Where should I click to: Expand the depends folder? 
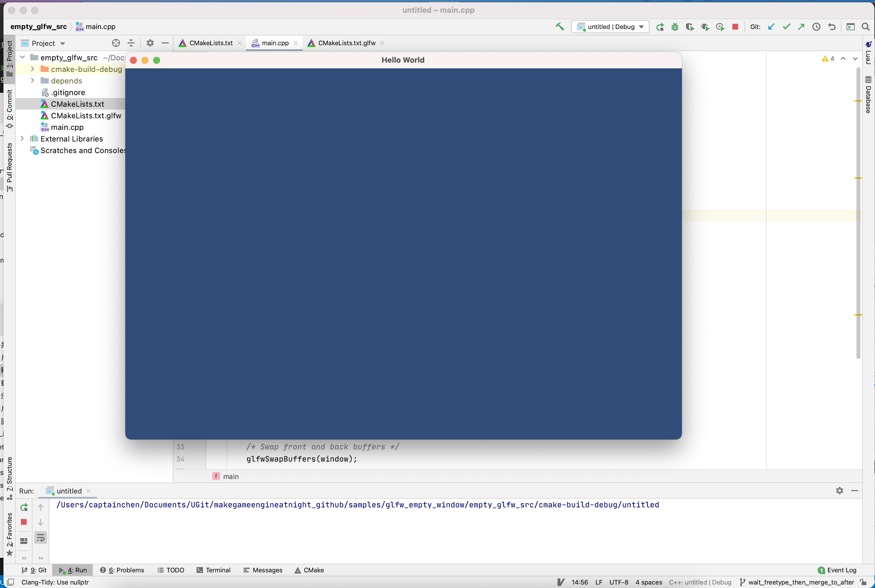pos(32,81)
